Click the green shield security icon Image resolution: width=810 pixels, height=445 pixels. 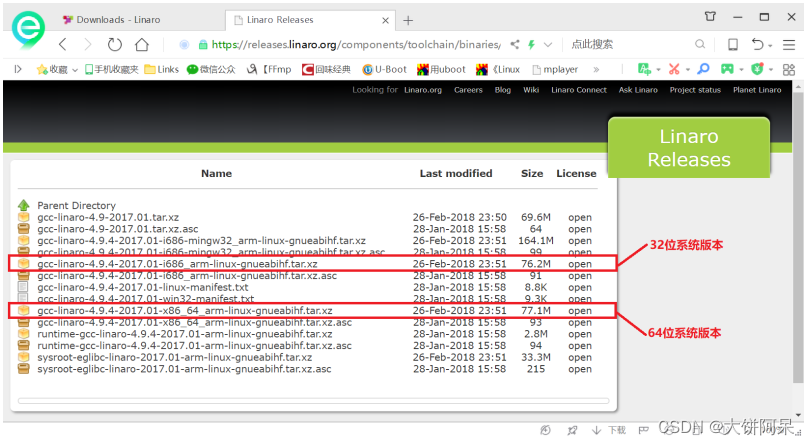click(x=757, y=69)
